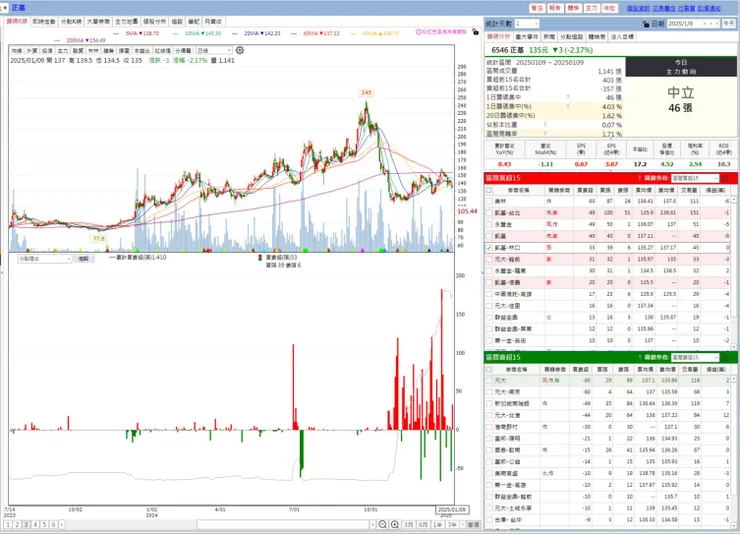Screen dimensions: 740x534
Task: Toggle the lock icon beside 日期
Action: coord(646,24)
